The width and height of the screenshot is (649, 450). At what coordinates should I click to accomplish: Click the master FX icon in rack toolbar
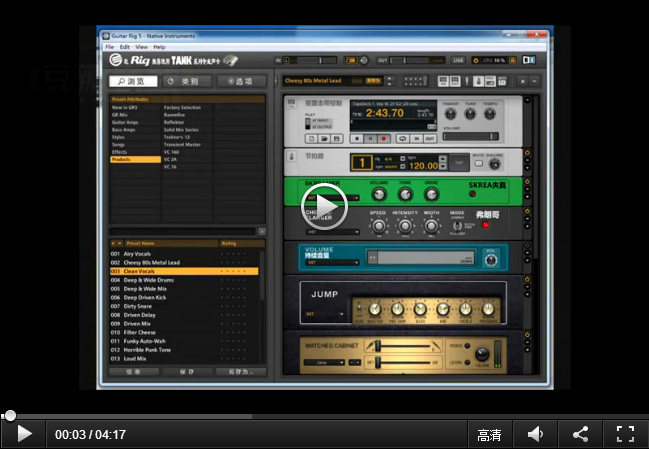[502, 81]
